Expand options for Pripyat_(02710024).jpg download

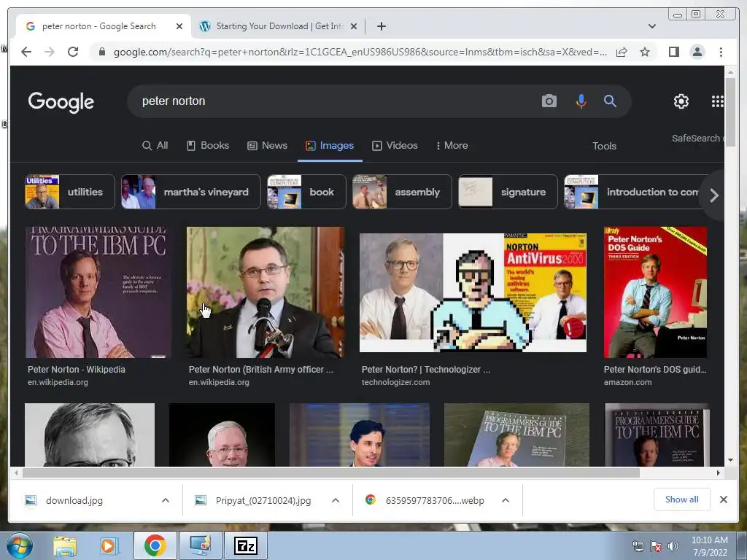click(336, 500)
